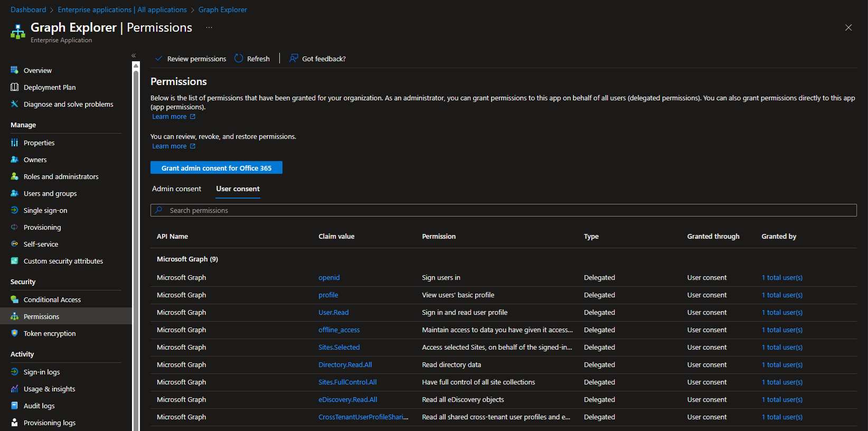Open the Sites.FullControl.All claim link

(x=347, y=382)
